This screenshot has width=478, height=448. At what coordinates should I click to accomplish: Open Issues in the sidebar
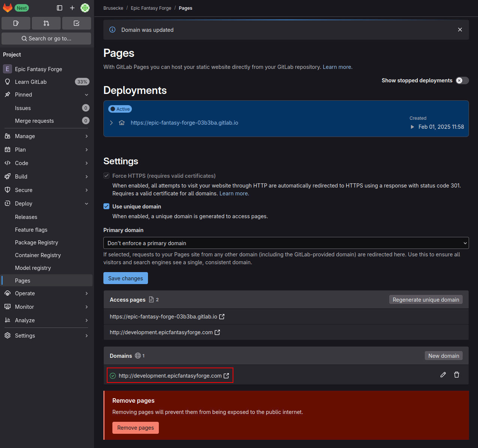point(47,108)
